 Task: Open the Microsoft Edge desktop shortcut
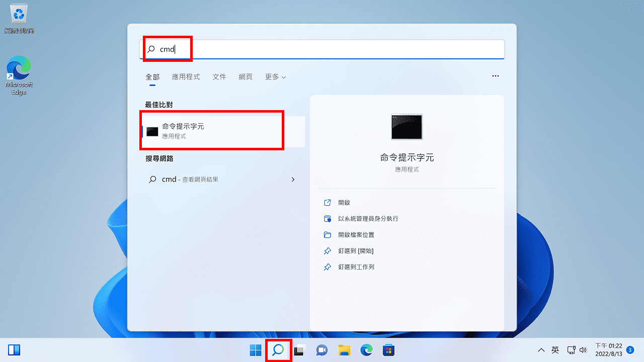(19, 75)
